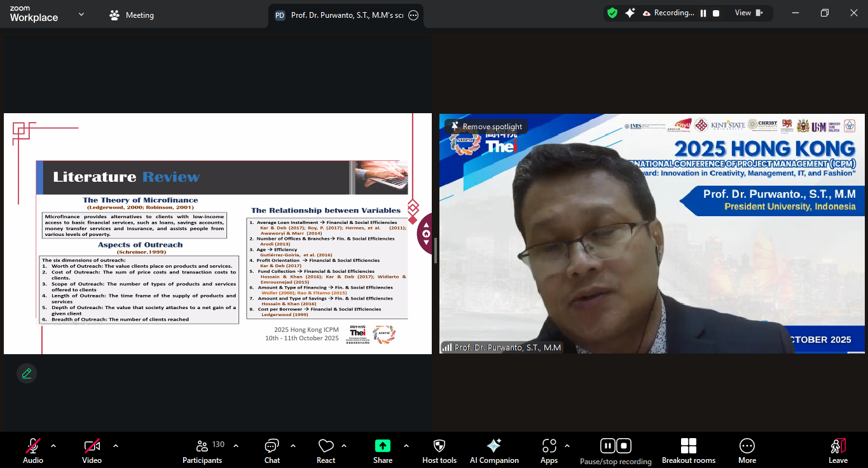This screenshot has height=468, width=868.
Task: Click Remove spotlight on the video
Action: pos(486,127)
